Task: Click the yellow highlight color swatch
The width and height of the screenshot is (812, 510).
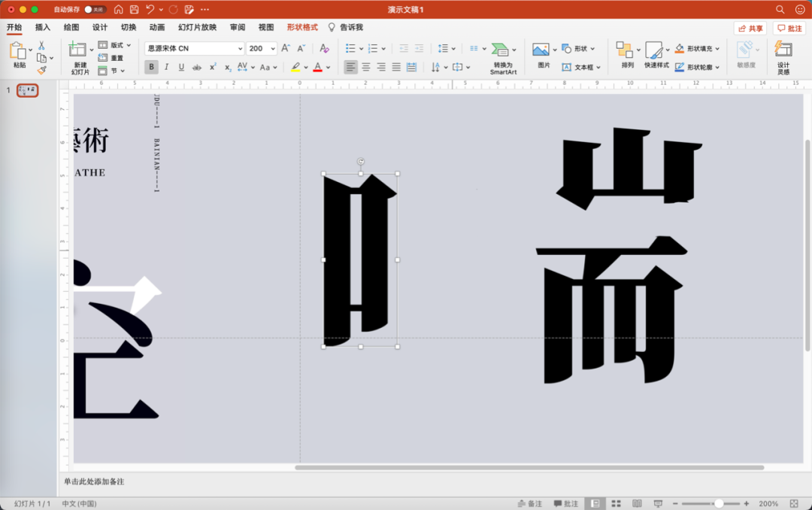Action: pos(295,68)
